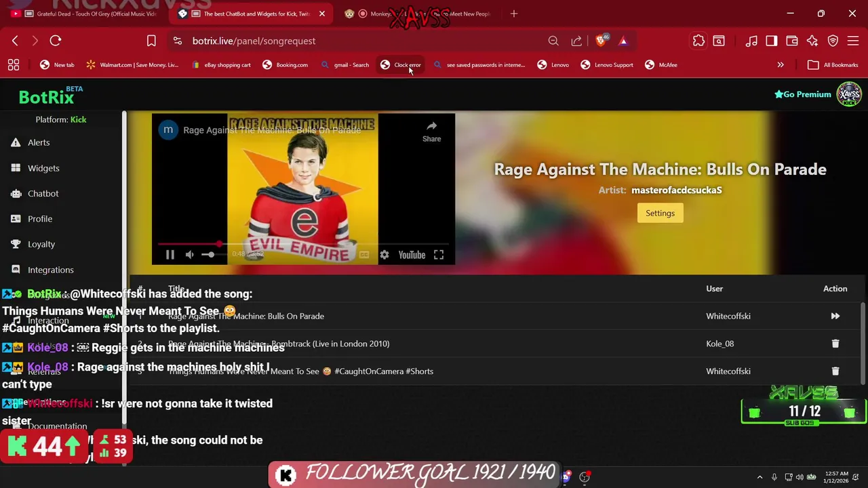Expand the hidden bookmarks chevron
Screen dimensions: 868x488
coord(781,65)
